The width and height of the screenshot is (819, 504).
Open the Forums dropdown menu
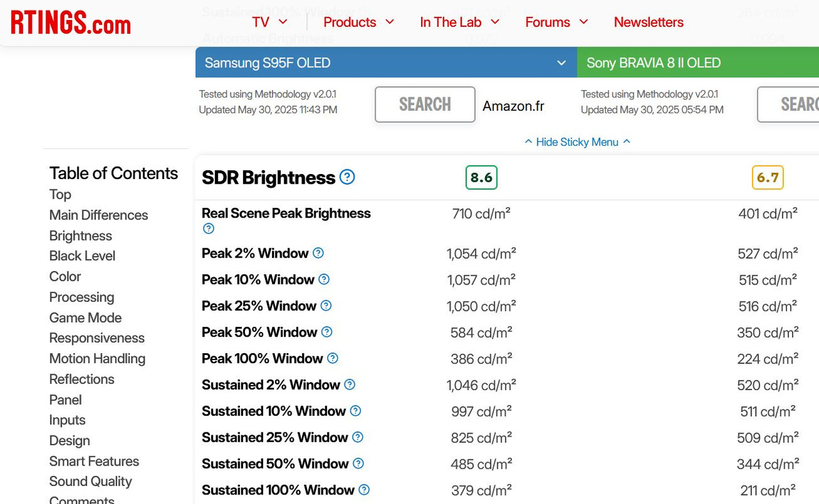pyautogui.click(x=557, y=22)
